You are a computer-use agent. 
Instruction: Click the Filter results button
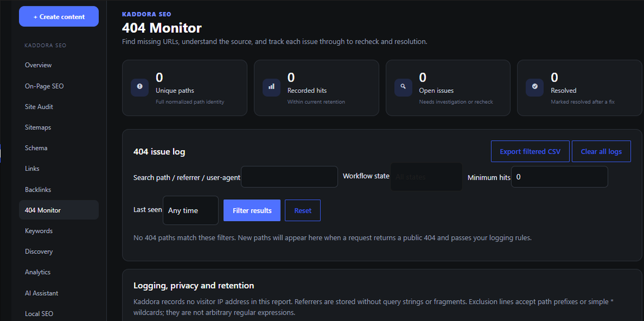click(x=252, y=210)
